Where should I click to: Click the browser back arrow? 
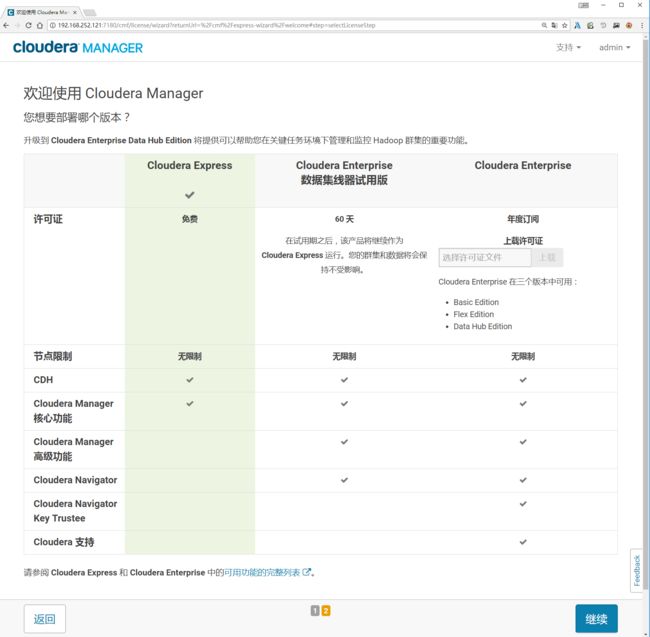click(6, 25)
